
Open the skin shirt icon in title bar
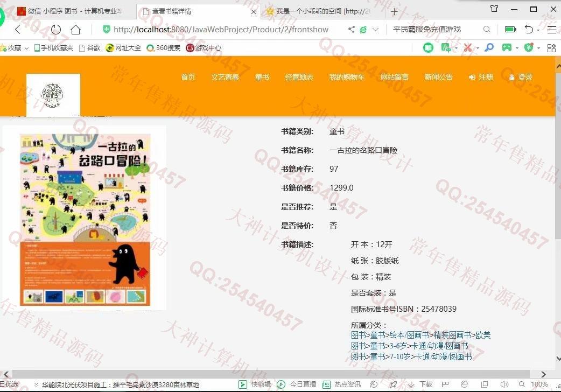click(494, 9)
